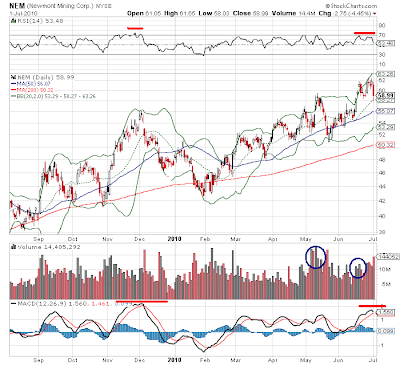
Task: Click the MA(50) 55.07 legend entry
Action: click(x=33, y=84)
